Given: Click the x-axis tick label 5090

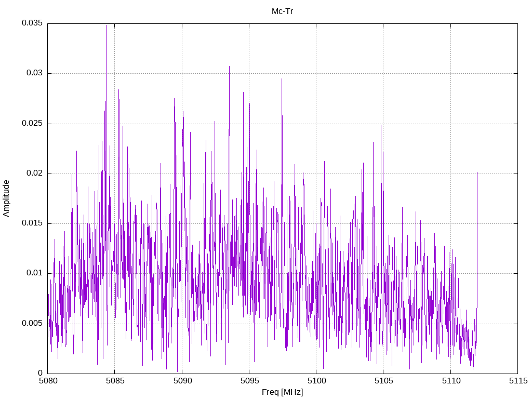Looking at the screenshot, I should click(x=182, y=381).
